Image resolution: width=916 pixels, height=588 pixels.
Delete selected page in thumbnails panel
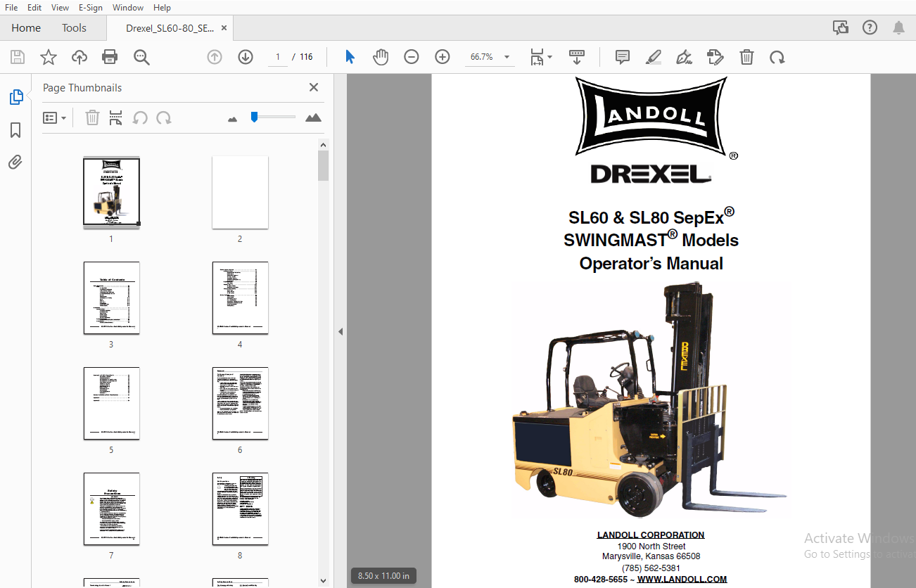pyautogui.click(x=92, y=117)
